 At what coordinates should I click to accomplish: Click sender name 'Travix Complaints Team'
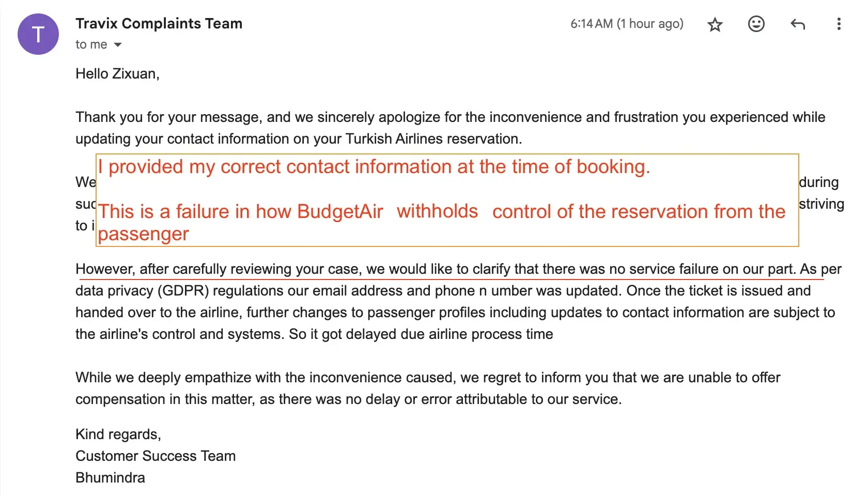159,24
